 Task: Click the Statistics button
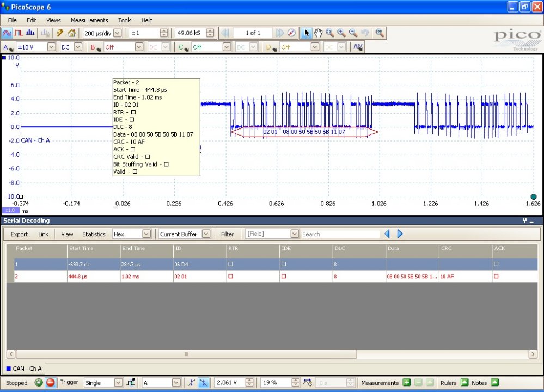94,234
